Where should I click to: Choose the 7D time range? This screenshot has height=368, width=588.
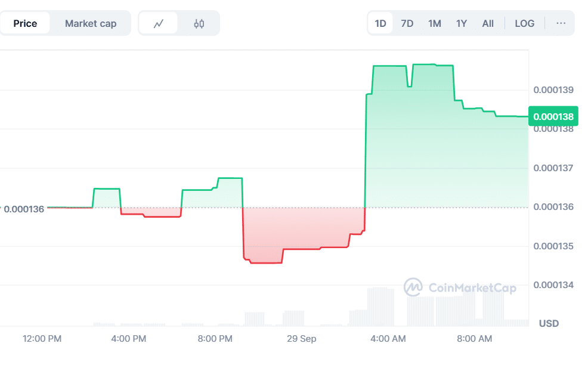(x=407, y=24)
